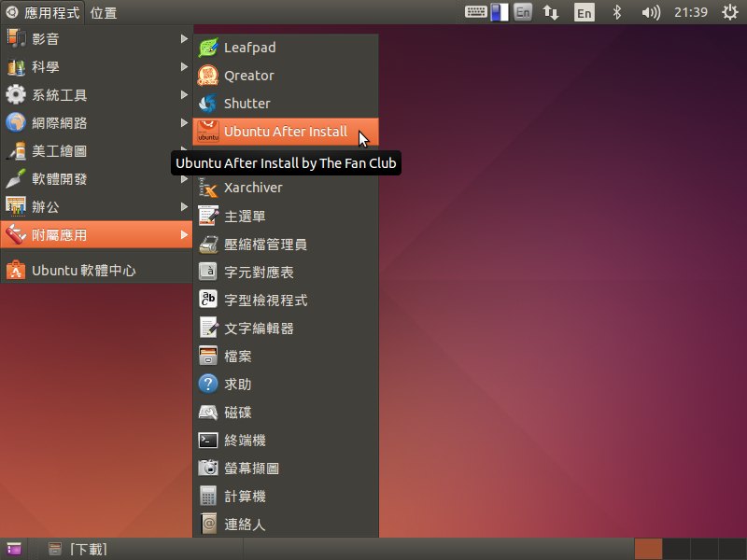Switch to the last workspace
The width and height of the screenshot is (747, 560).
click(732, 549)
